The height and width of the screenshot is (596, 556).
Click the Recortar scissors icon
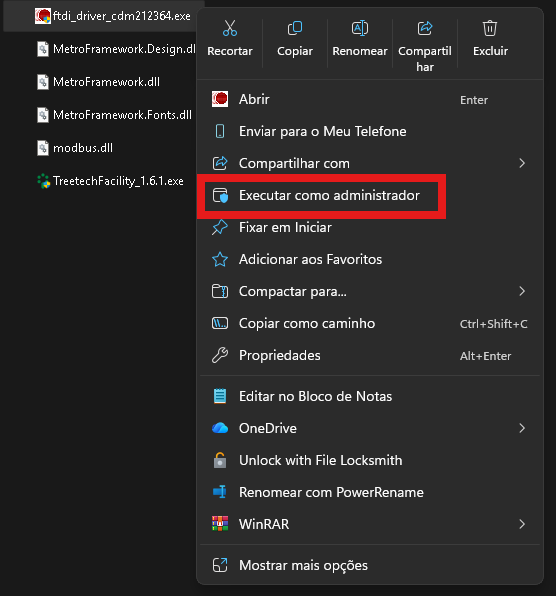pos(230,28)
